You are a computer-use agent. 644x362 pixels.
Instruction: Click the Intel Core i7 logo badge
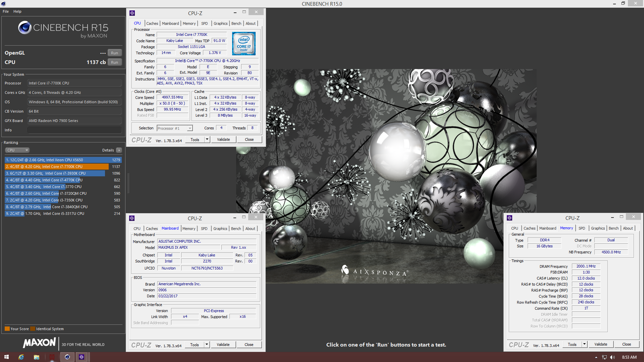click(244, 44)
